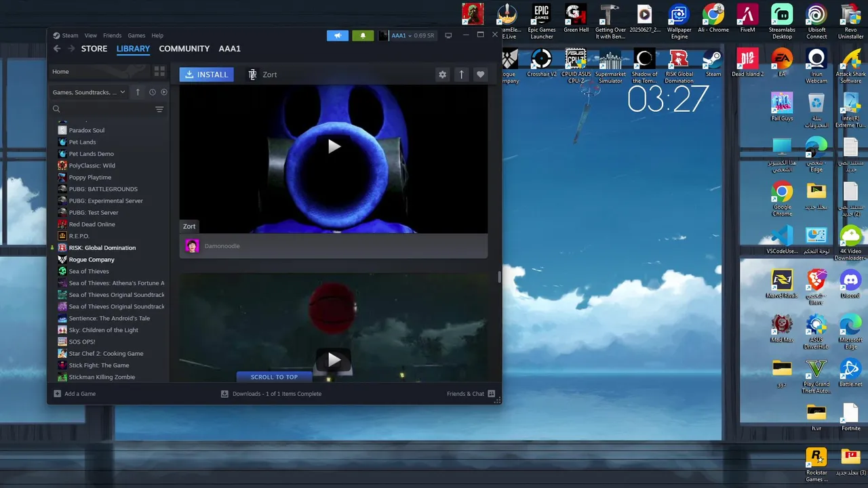Viewport: 868px width, 488px height.
Task: Switch library to grid collections view
Action: pos(159,71)
